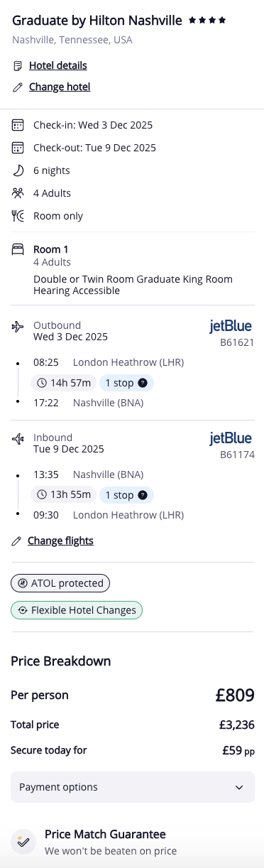Image resolution: width=264 pixels, height=868 pixels.
Task: Click the Flexible Hotel Changes badge
Action: [77, 610]
